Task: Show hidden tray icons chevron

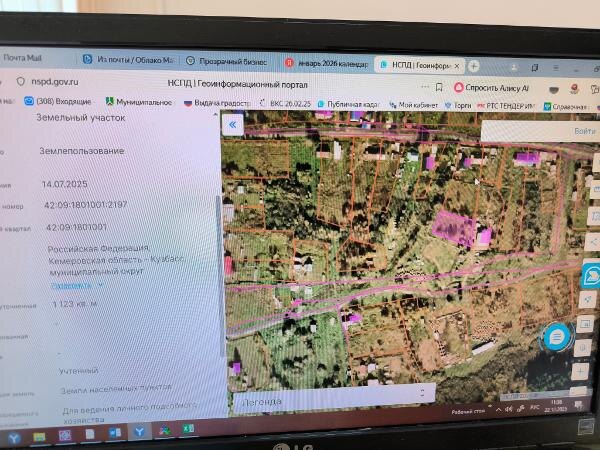Action: tap(498, 410)
